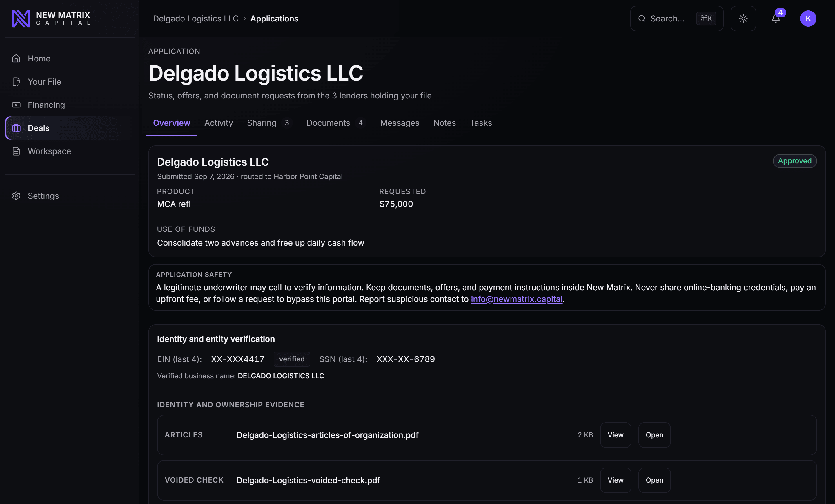This screenshot has width=835, height=504.
Task: Click the Applications breadcrumb
Action: point(274,19)
